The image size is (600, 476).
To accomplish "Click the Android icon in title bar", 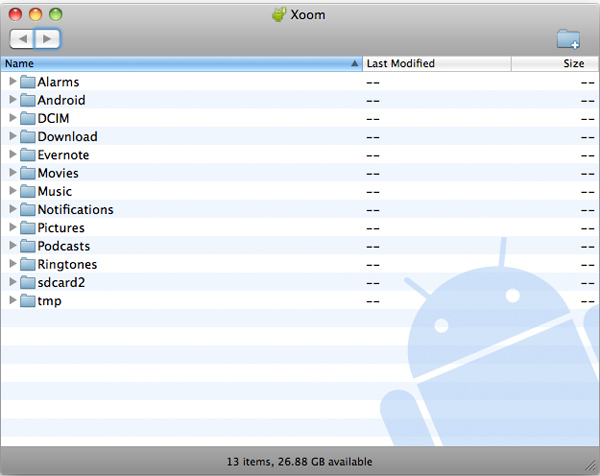I will tap(279, 15).
